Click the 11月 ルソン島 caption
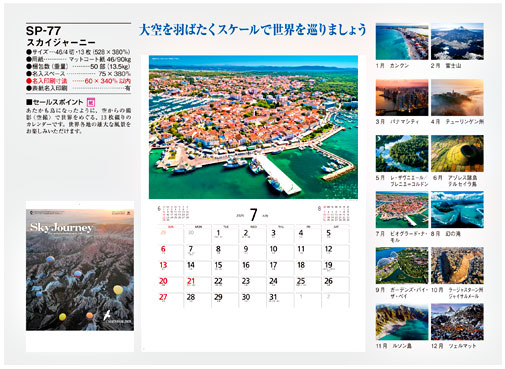The width and height of the screenshot is (505, 369). pos(394,346)
